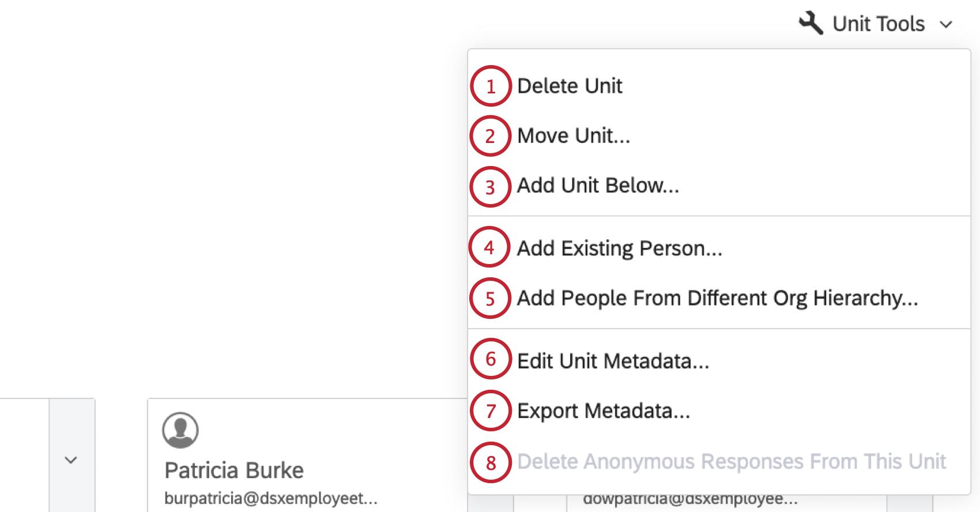The width and height of the screenshot is (980, 512).
Task: Select Export Metadata option
Action: (x=603, y=411)
